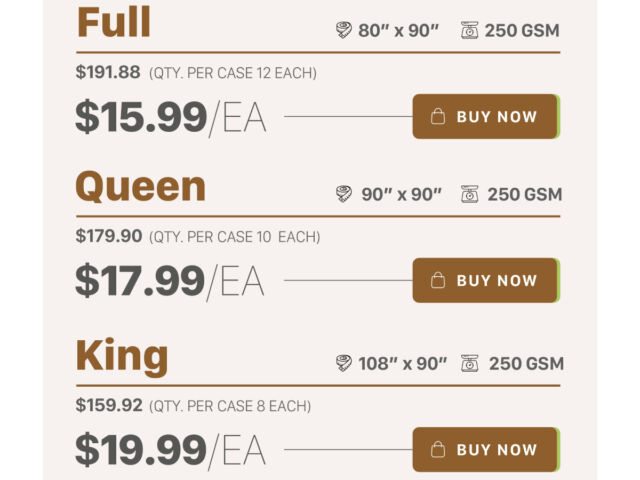Click the 108" x 90" King dimensions text
This screenshot has height=480, width=640.
click(403, 363)
